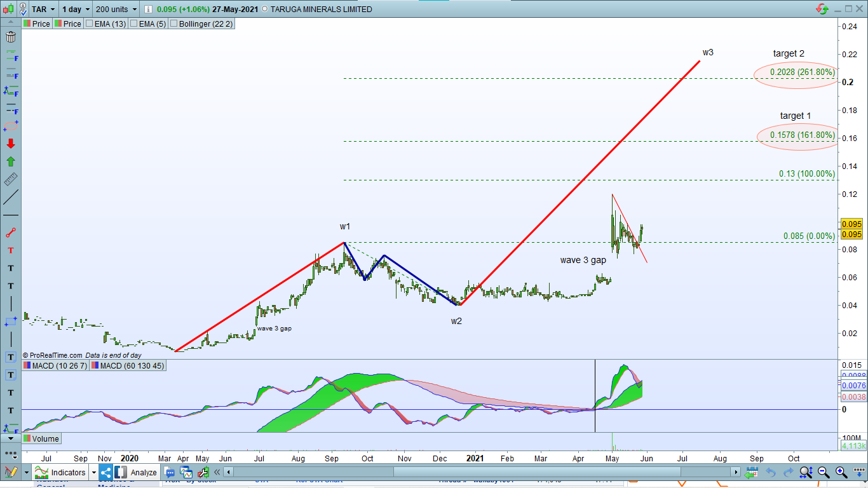Screen dimensions: 868x488
Task: Open more drawing tools three-dots button
Action: click(x=11, y=454)
